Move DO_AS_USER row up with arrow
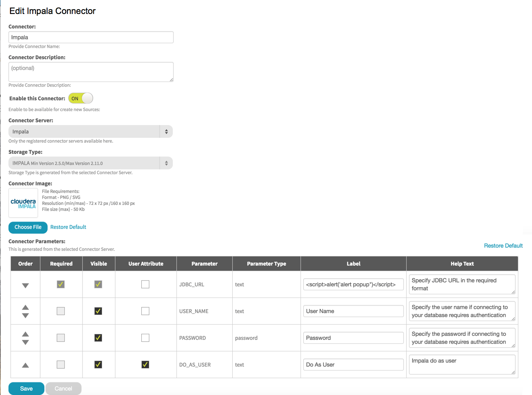The height and width of the screenshot is (395, 532). (x=25, y=365)
